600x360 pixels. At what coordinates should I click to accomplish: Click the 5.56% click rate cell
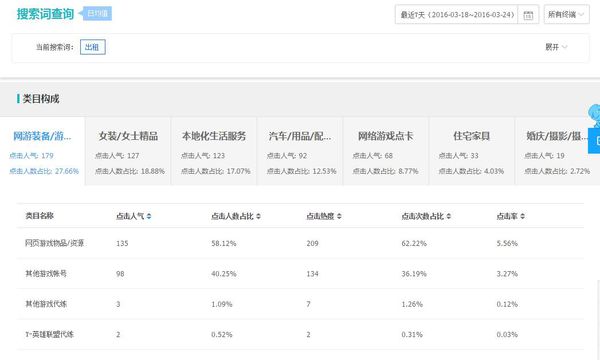[x=507, y=243]
